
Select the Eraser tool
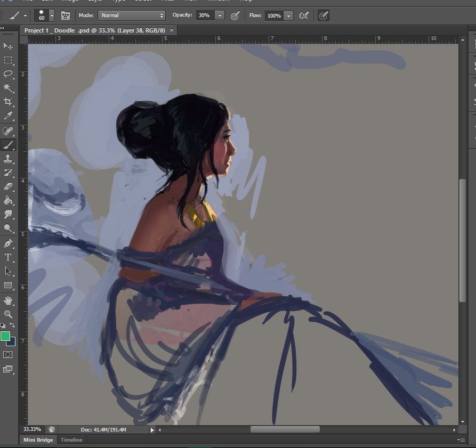8,186
